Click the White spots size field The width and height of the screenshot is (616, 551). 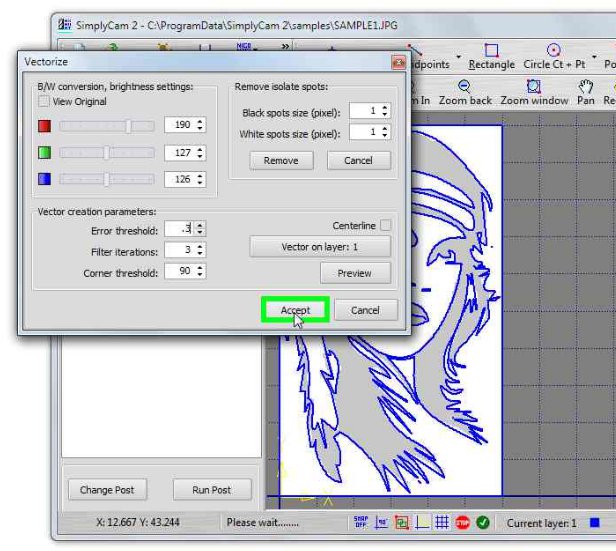(364, 132)
